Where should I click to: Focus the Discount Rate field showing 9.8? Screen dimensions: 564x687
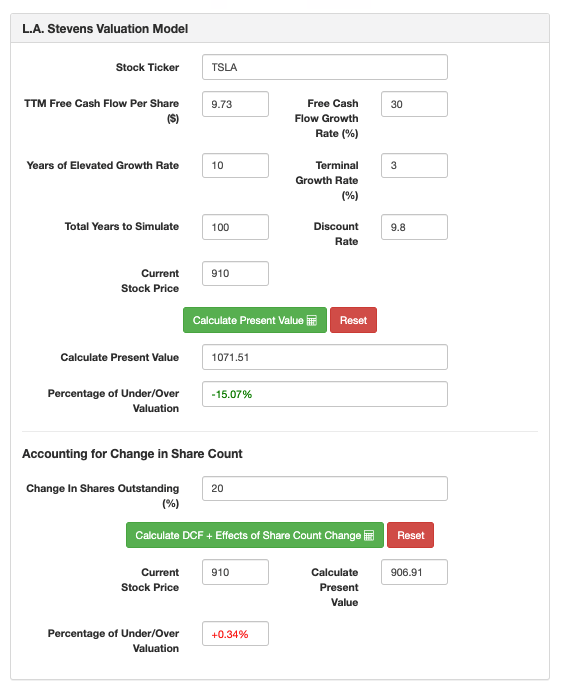(x=414, y=227)
